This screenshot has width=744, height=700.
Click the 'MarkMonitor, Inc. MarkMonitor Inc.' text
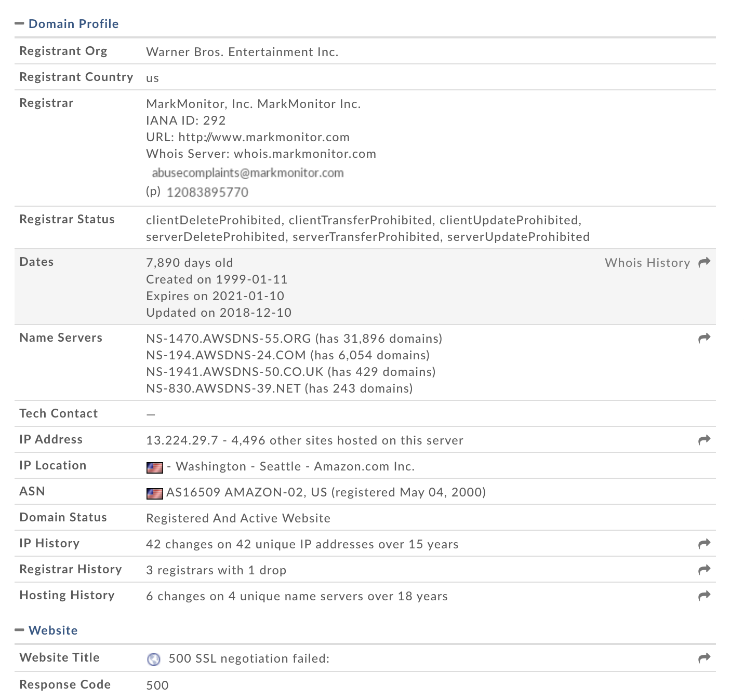254,104
